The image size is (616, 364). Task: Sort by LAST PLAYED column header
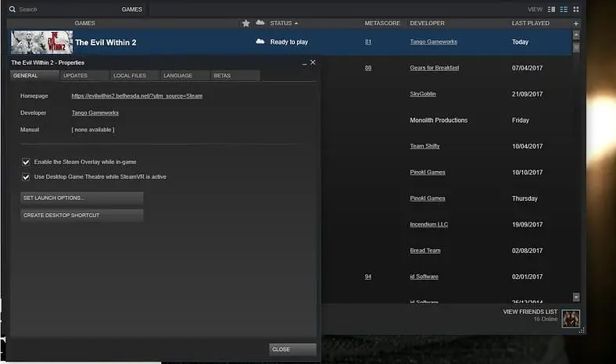tap(530, 23)
